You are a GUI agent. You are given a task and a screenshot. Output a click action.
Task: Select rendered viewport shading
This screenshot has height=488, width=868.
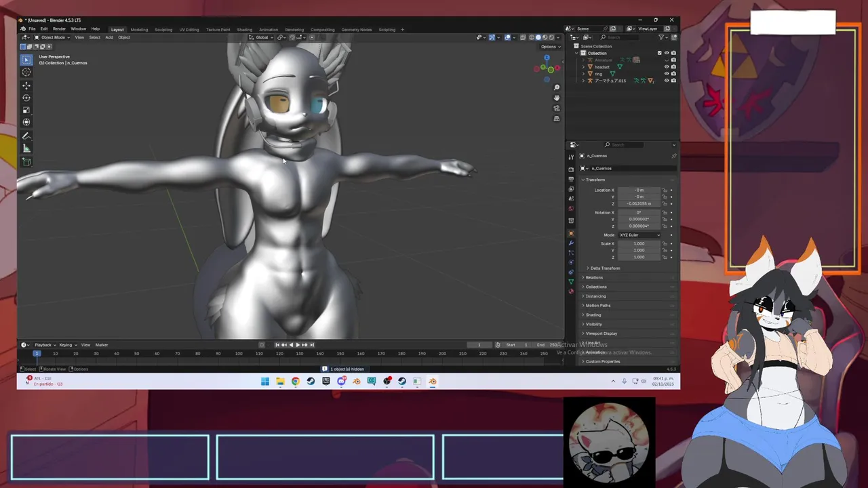[x=552, y=37]
